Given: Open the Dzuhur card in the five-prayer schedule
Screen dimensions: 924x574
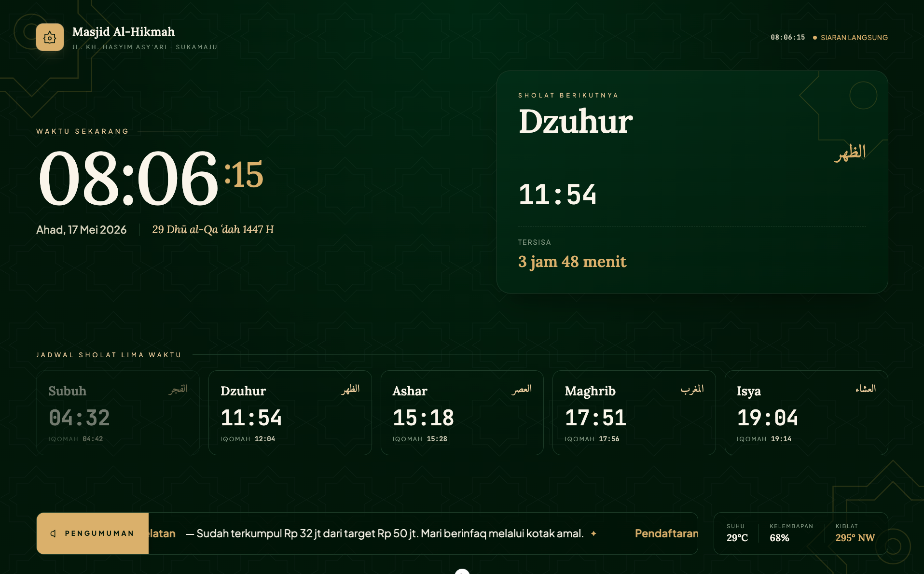Looking at the screenshot, I should [290, 413].
